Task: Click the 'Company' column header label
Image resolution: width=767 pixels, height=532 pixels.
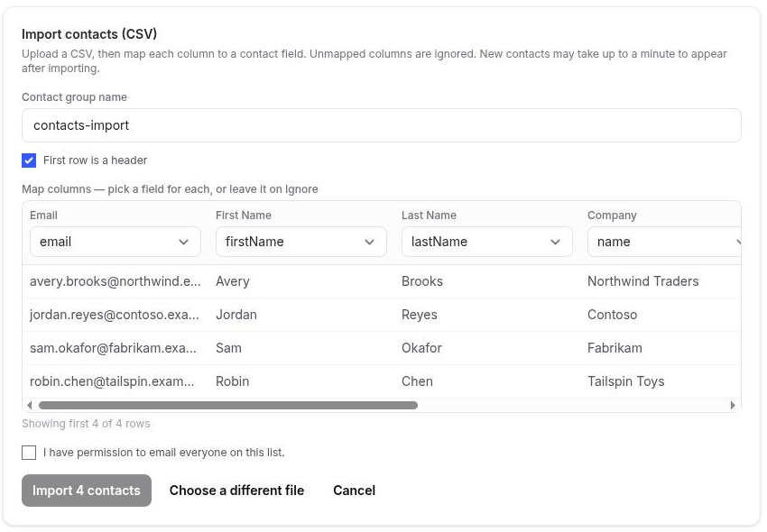Action: [x=612, y=216]
